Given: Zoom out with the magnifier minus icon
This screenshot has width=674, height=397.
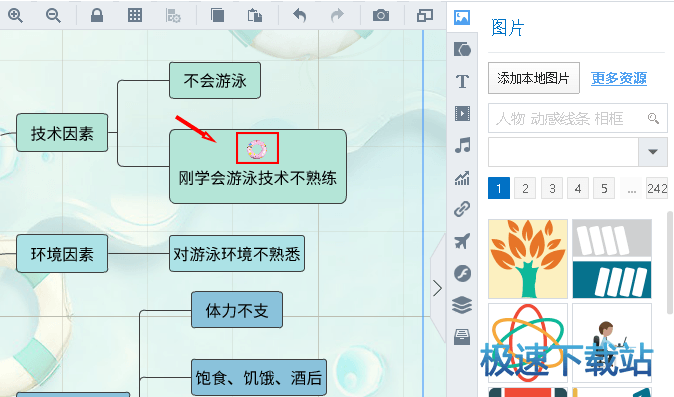Looking at the screenshot, I should point(53,15).
